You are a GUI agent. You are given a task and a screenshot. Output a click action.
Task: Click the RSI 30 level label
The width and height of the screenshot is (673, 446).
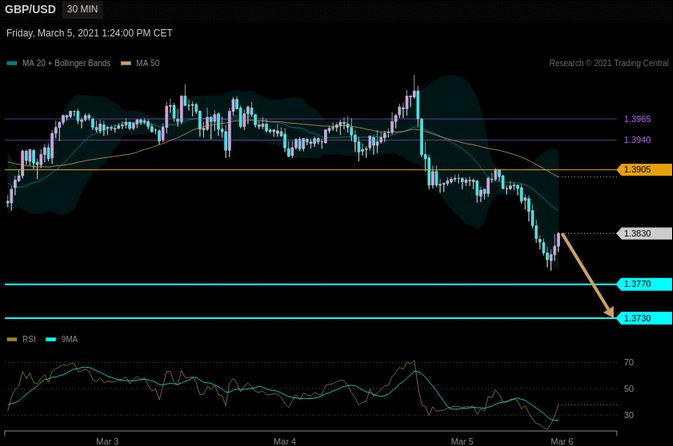tap(629, 415)
